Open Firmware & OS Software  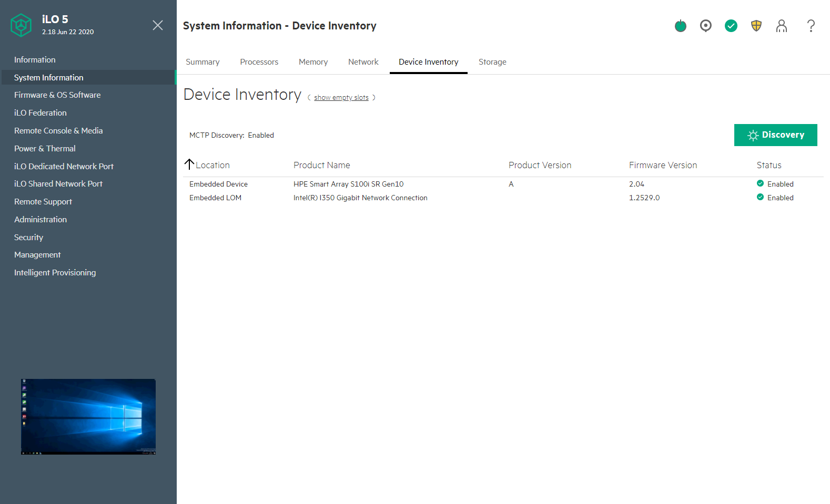(x=57, y=95)
